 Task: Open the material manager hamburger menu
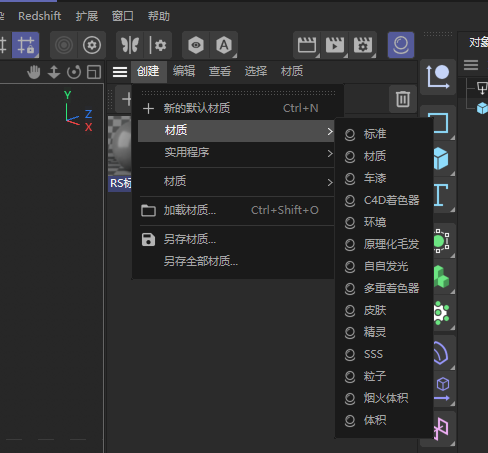[120, 72]
